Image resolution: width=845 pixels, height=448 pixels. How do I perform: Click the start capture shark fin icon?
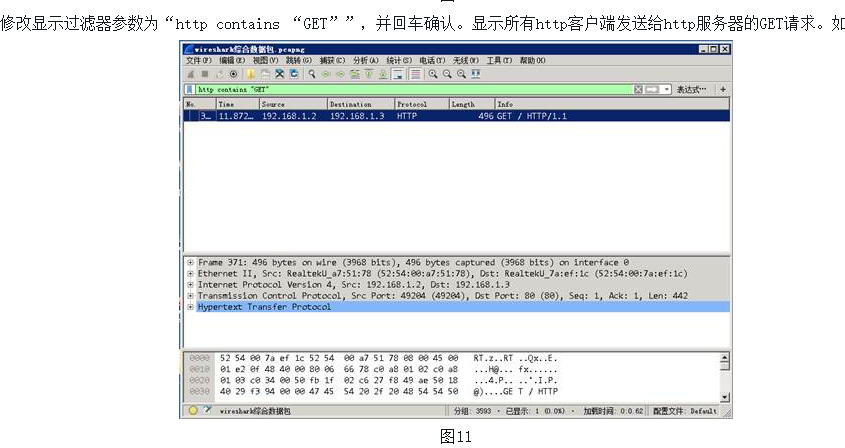pos(190,74)
